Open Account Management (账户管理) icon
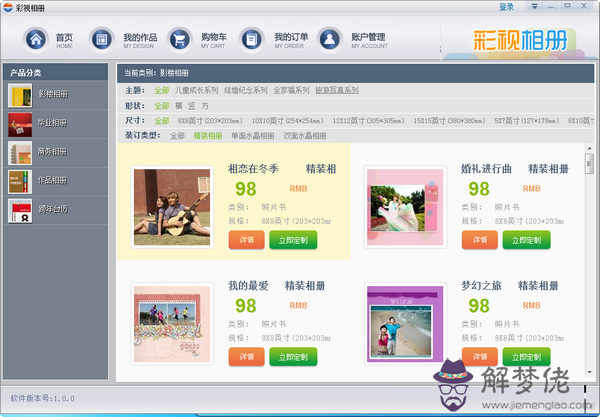The height and width of the screenshot is (417, 600). click(x=329, y=39)
